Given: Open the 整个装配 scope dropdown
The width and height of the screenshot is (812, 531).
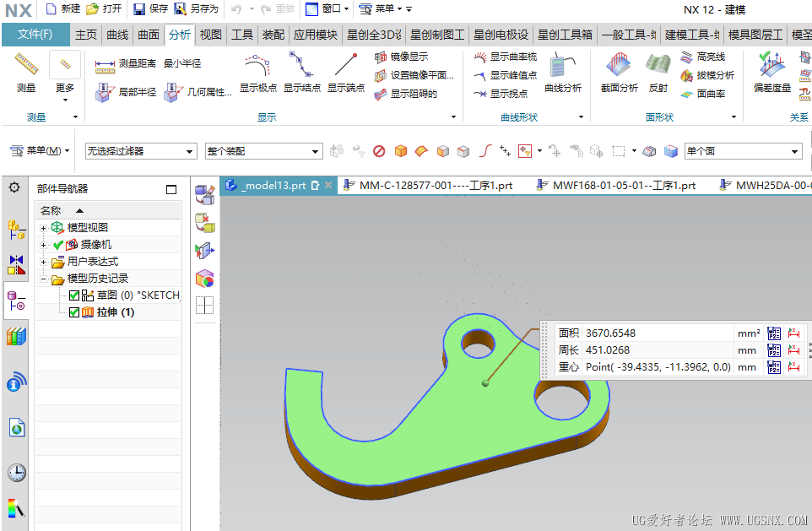Looking at the screenshot, I should (263, 151).
